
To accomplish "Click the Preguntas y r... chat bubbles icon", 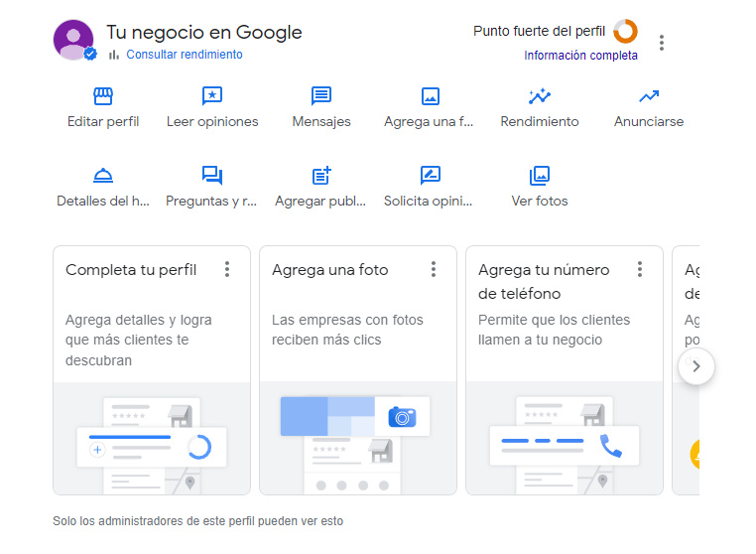I will pyautogui.click(x=212, y=175).
